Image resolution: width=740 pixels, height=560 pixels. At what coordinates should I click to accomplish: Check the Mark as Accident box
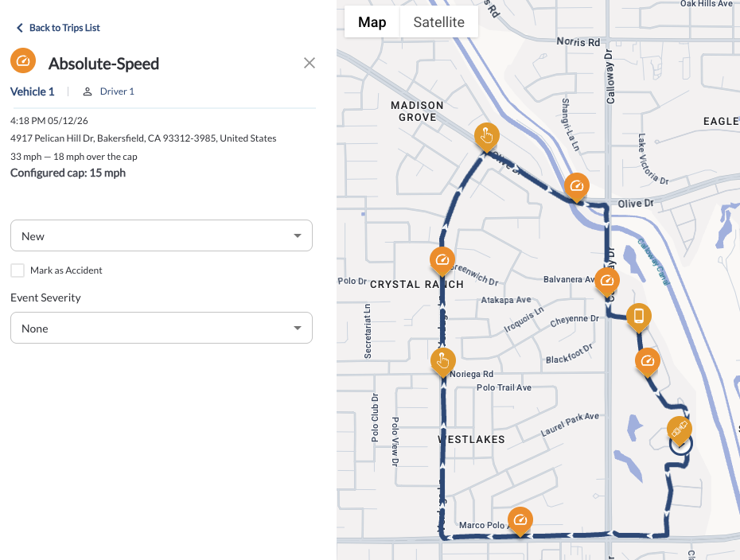(18, 270)
